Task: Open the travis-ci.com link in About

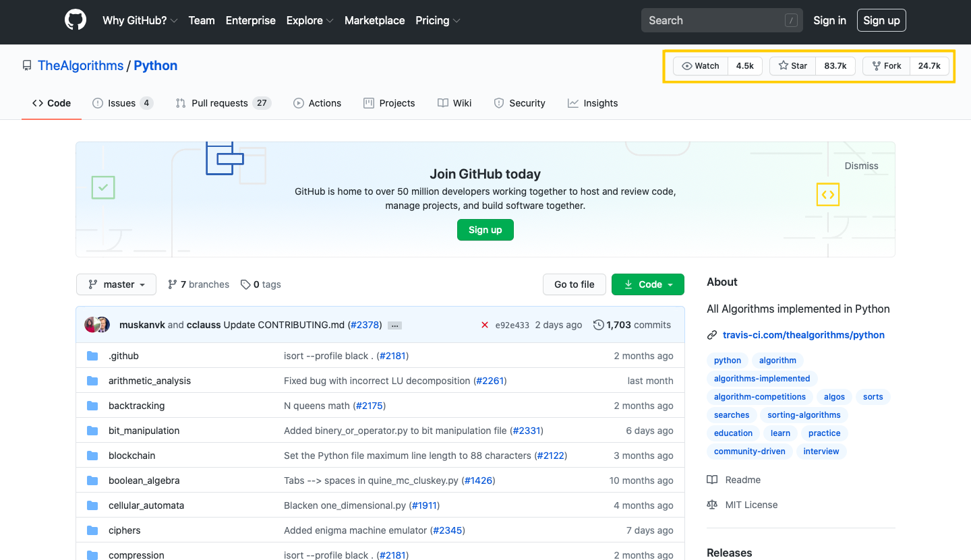Action: click(x=804, y=334)
